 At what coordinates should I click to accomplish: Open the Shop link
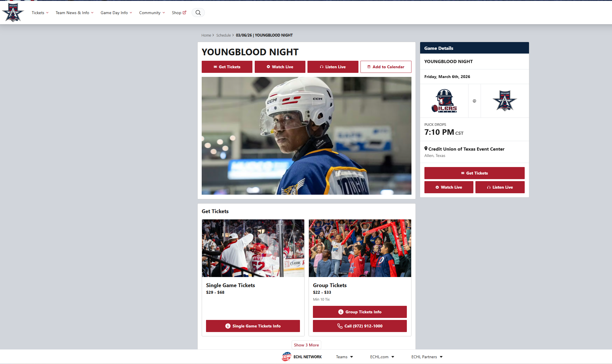tap(179, 13)
